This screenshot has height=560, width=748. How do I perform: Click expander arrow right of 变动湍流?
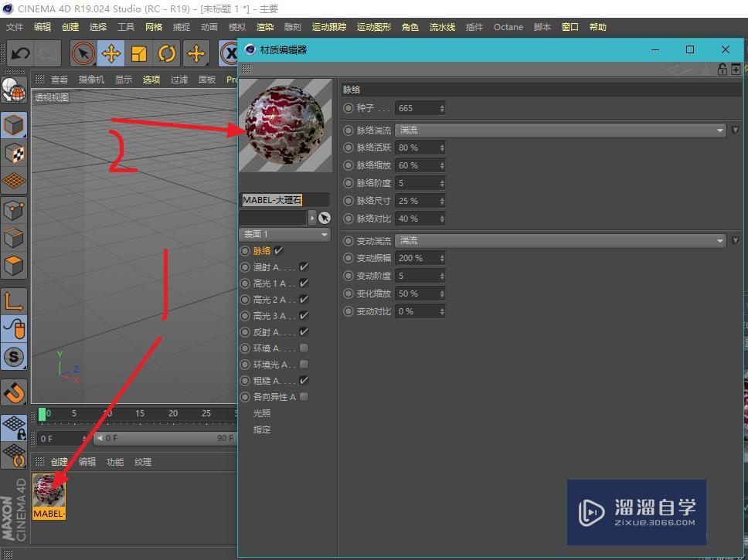735,241
